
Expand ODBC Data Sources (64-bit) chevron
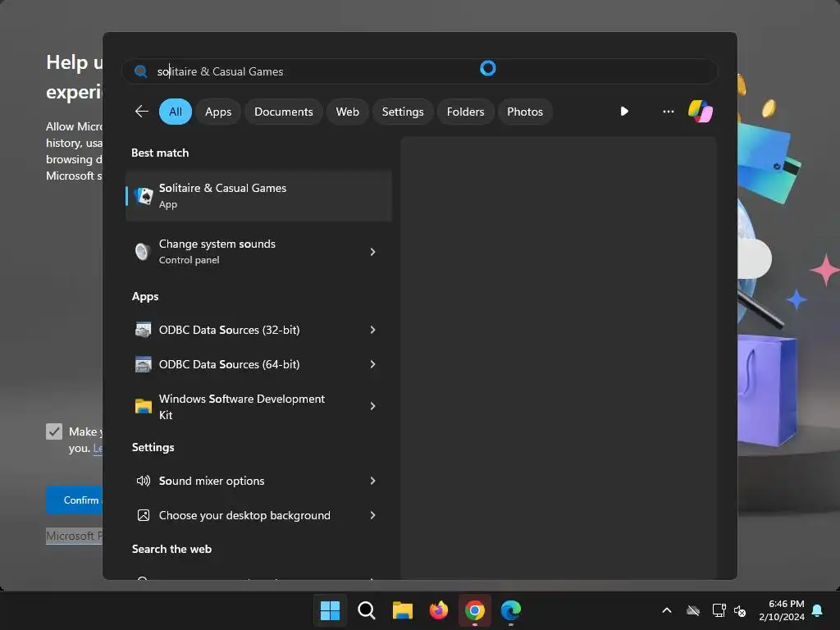click(373, 364)
